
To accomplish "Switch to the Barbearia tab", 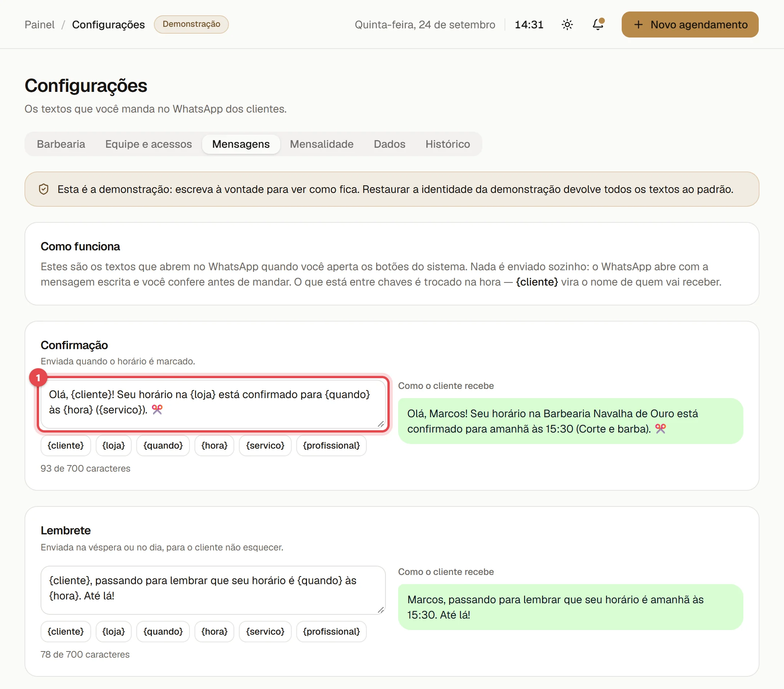I will pos(61,144).
